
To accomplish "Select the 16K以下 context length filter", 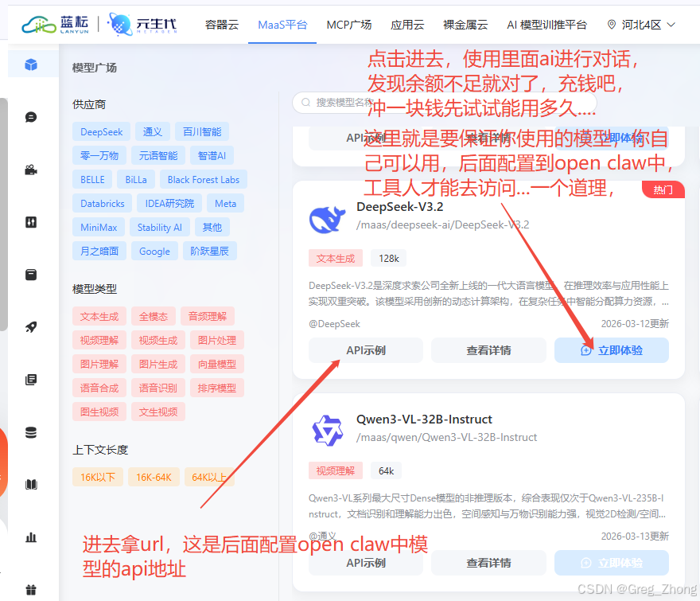I will tap(98, 478).
